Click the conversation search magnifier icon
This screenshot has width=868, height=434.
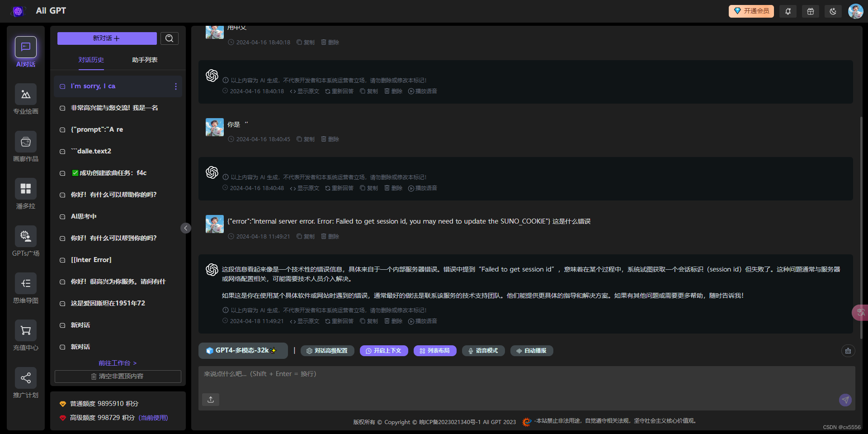tap(170, 38)
